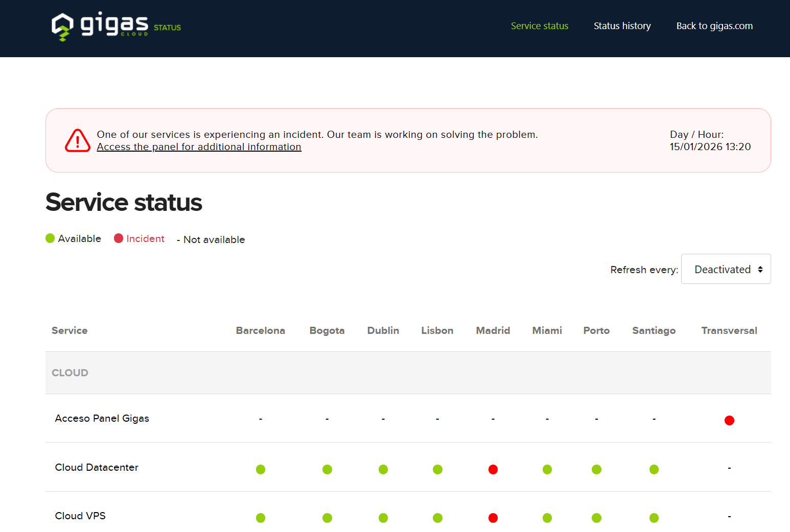Click the red warning triangle icon

78,140
